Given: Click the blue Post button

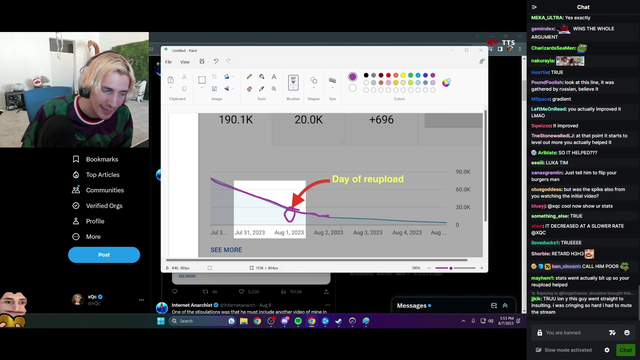Looking at the screenshot, I should (104, 255).
